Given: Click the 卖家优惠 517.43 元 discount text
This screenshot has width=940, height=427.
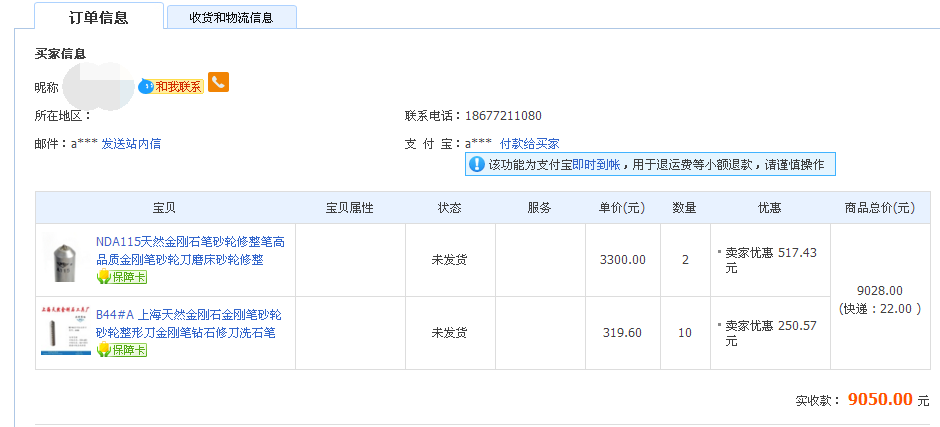Looking at the screenshot, I should [x=770, y=260].
